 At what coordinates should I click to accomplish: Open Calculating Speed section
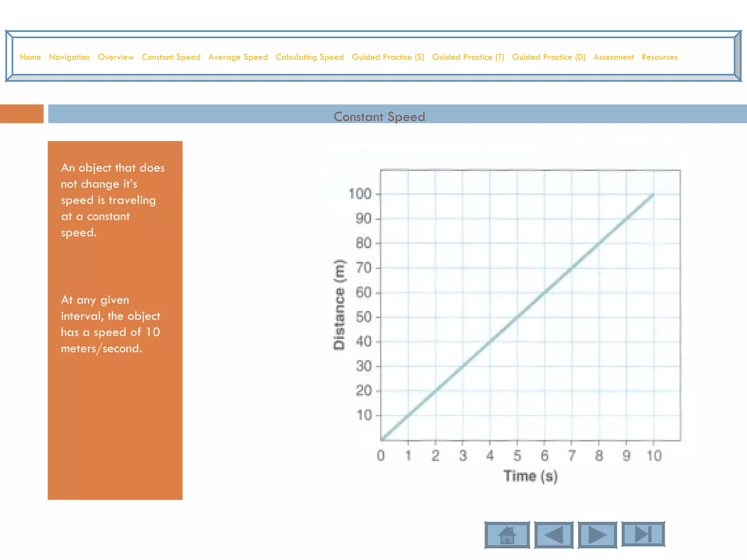coord(310,57)
